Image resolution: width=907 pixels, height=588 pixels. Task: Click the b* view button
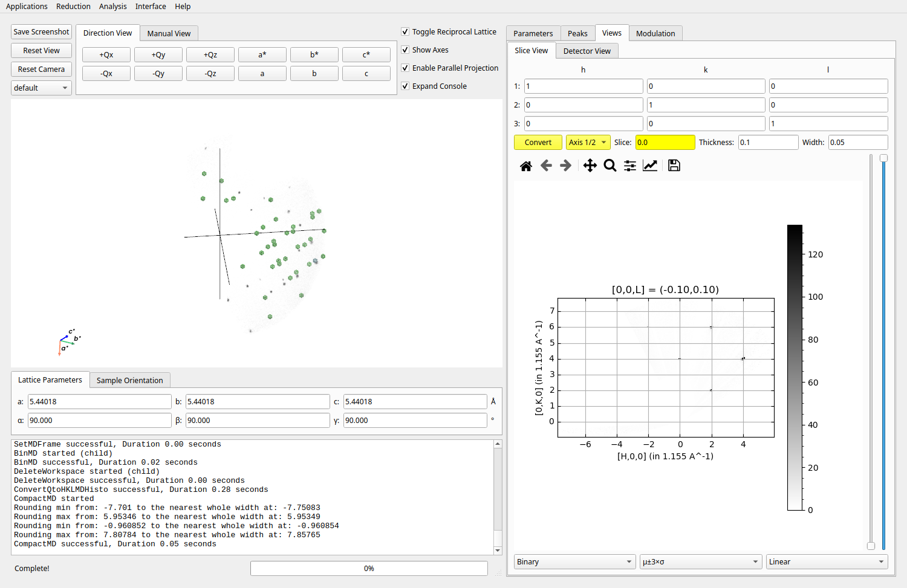click(x=314, y=54)
